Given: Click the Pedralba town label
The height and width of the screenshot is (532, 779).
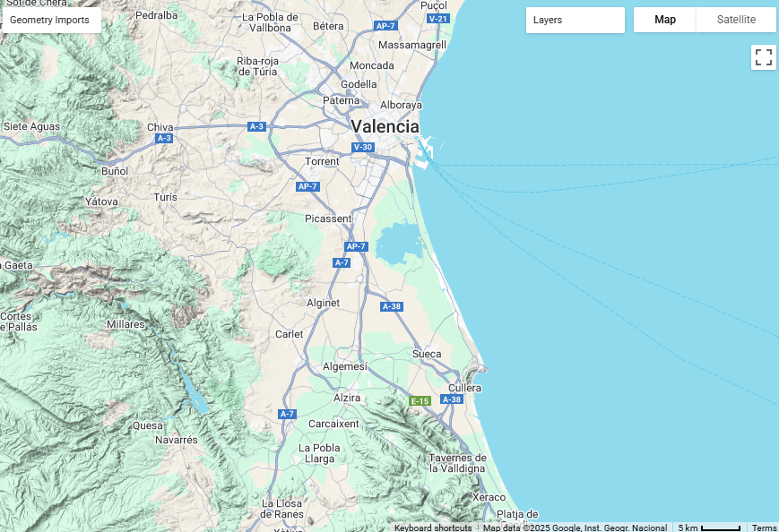Looking at the screenshot, I should tap(157, 15).
